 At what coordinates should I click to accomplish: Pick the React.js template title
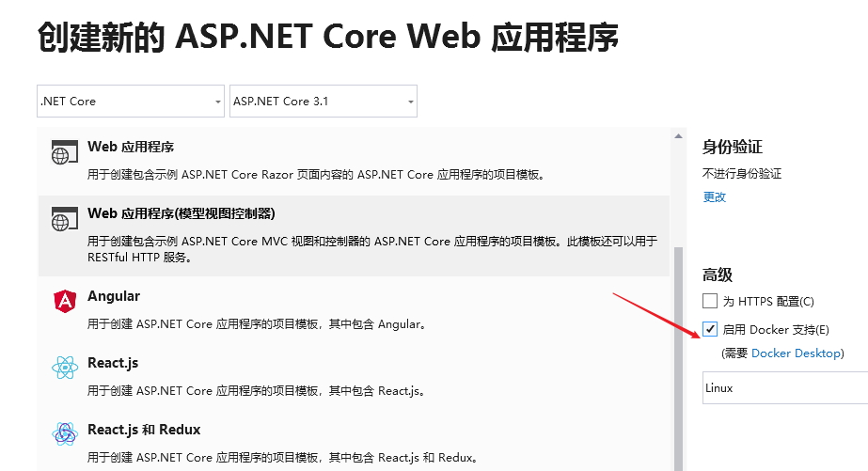click(x=113, y=363)
